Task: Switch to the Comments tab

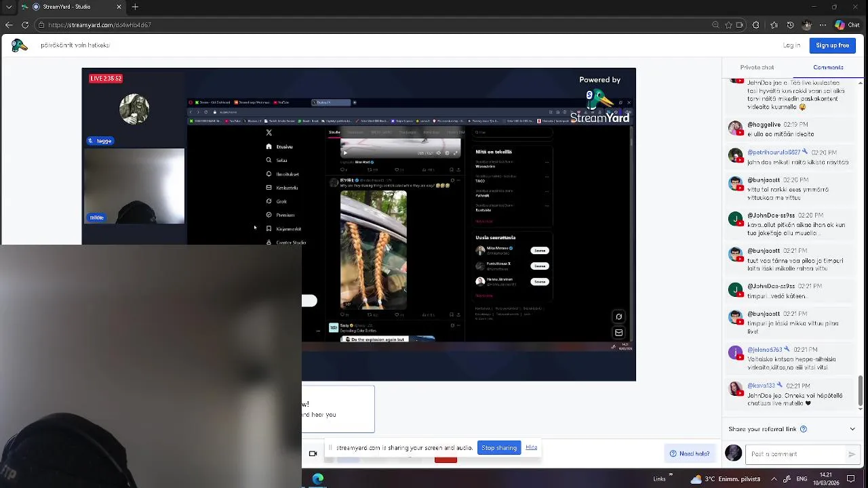Action: coord(828,68)
